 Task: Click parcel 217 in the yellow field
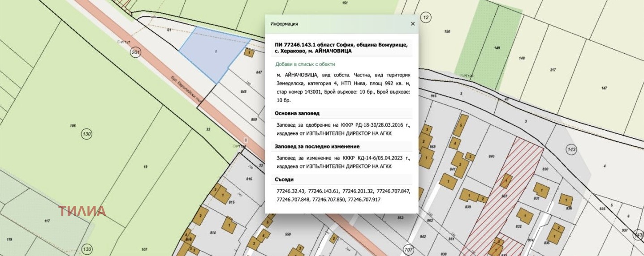click(x=553, y=69)
